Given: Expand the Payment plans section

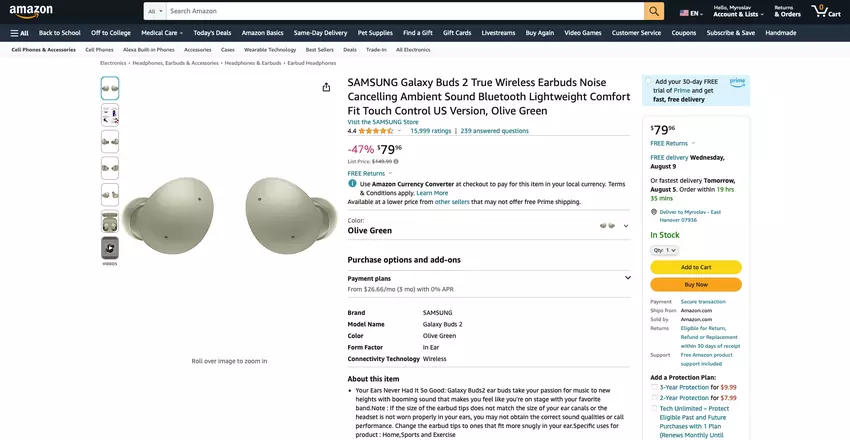Looking at the screenshot, I should (628, 278).
